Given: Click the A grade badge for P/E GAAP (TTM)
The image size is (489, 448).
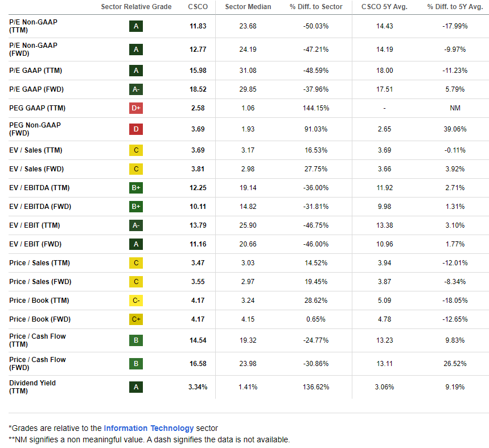Looking at the screenshot, I should click(136, 71).
